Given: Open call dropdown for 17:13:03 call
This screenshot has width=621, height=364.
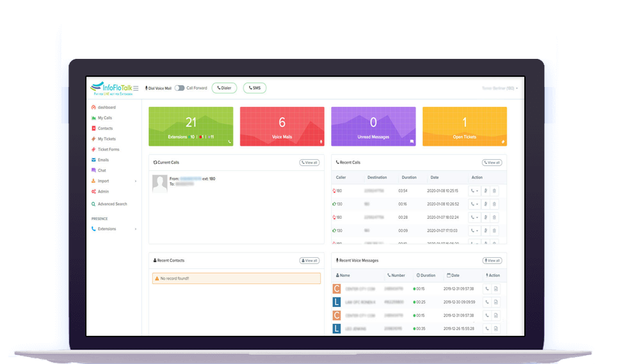Looking at the screenshot, I should click(474, 231).
